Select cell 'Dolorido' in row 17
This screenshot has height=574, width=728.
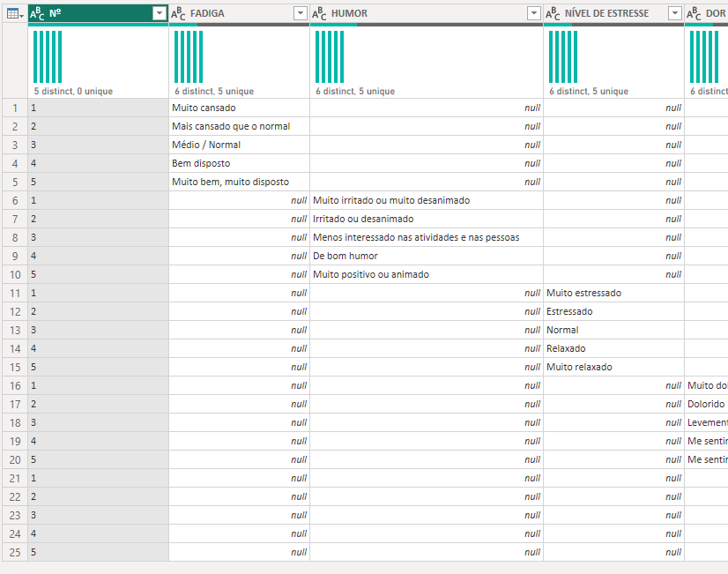point(706,404)
